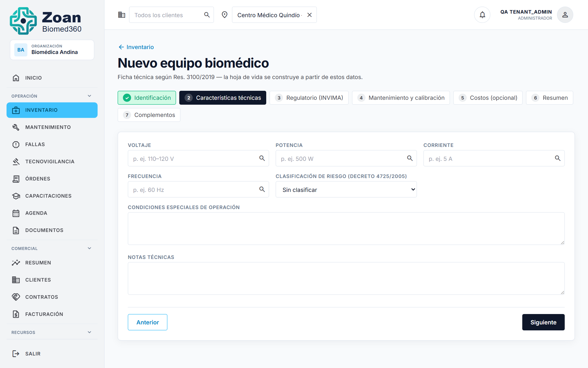The image size is (588, 368).
Task: Click the search icon in Voltaje field
Action: click(262, 158)
